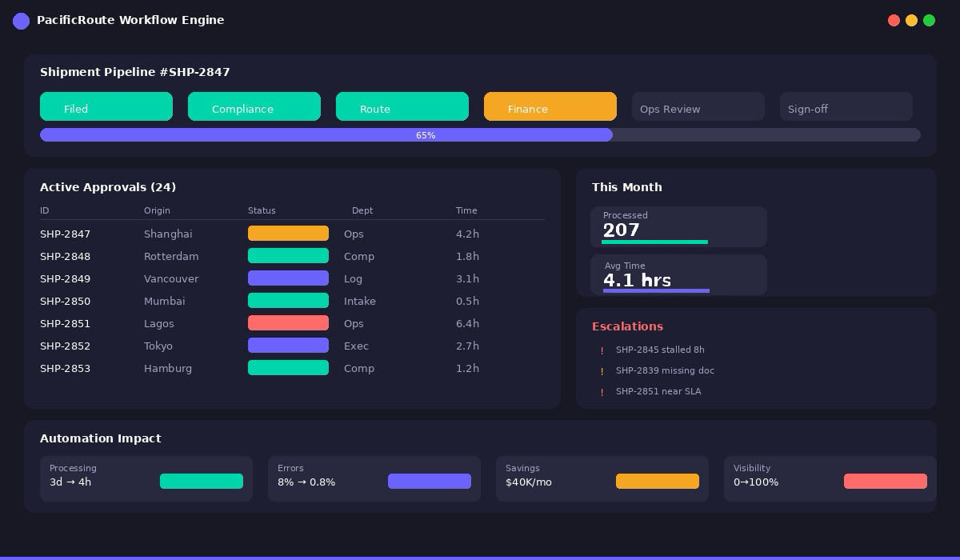The image size is (960, 560).
Task: Open the SHP-2839 missing doc escalation
Action: (x=665, y=370)
